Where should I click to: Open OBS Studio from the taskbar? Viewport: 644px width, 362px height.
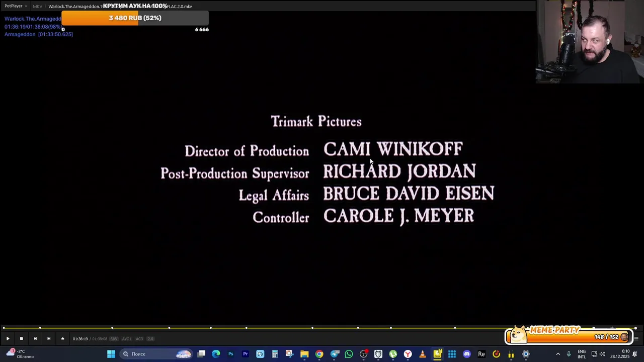[364, 354]
